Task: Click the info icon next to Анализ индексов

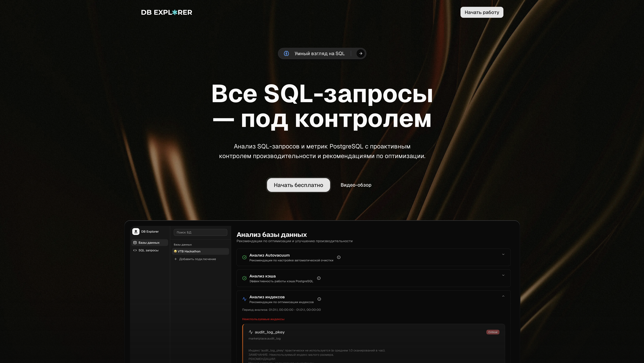Action: [x=319, y=299]
